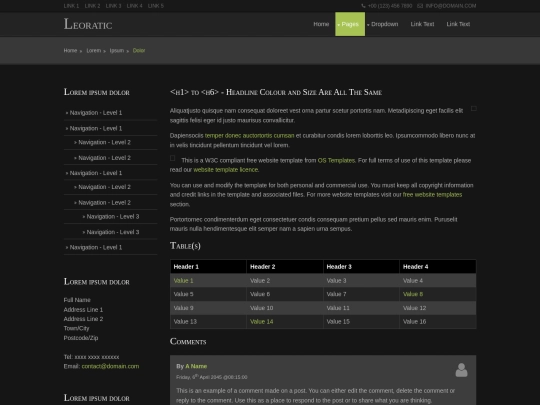540x405 pixels.
Task: Click the Header 1 table column
Action: [208, 267]
